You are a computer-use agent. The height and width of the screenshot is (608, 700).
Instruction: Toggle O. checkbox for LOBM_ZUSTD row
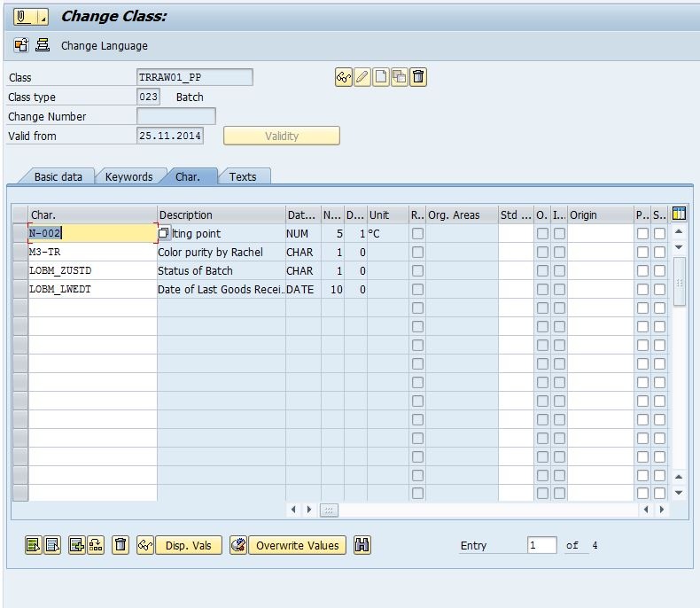[x=542, y=271]
